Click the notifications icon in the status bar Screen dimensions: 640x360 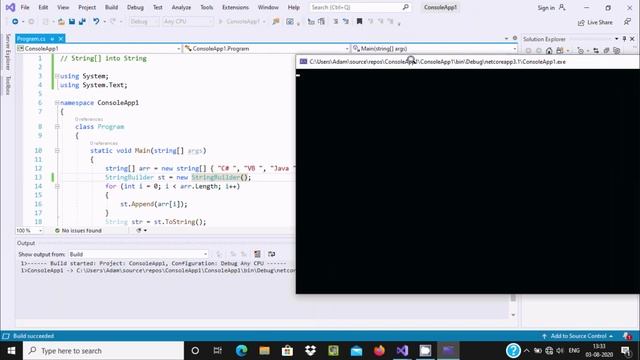point(627,336)
